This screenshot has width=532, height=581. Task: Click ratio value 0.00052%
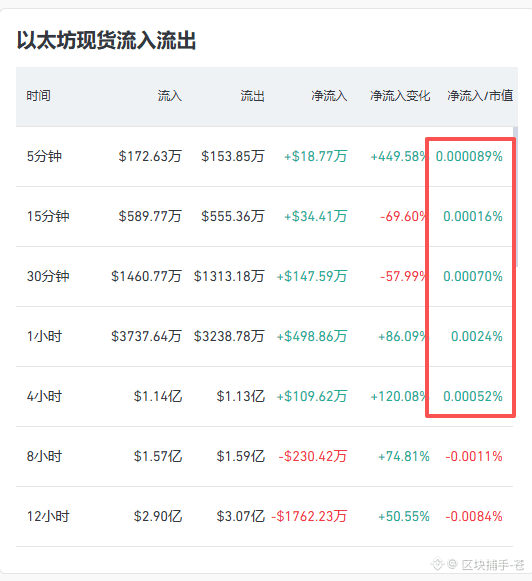(473, 396)
